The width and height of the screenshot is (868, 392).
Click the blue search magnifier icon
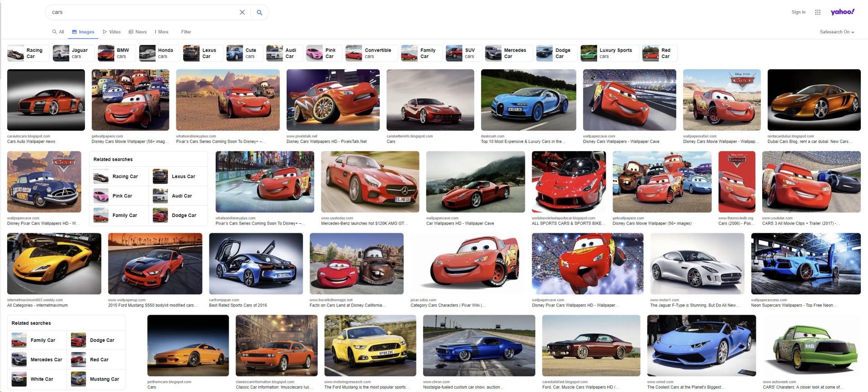259,13
